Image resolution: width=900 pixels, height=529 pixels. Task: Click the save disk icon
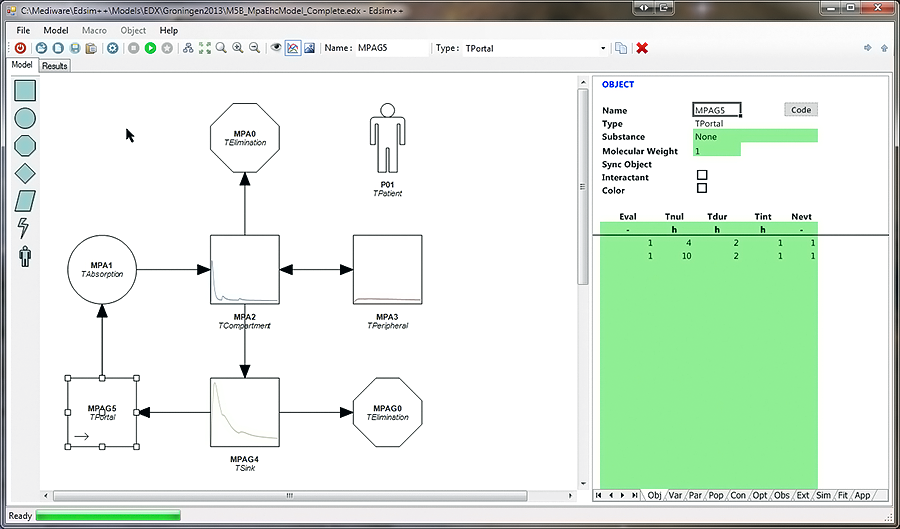click(x=75, y=48)
